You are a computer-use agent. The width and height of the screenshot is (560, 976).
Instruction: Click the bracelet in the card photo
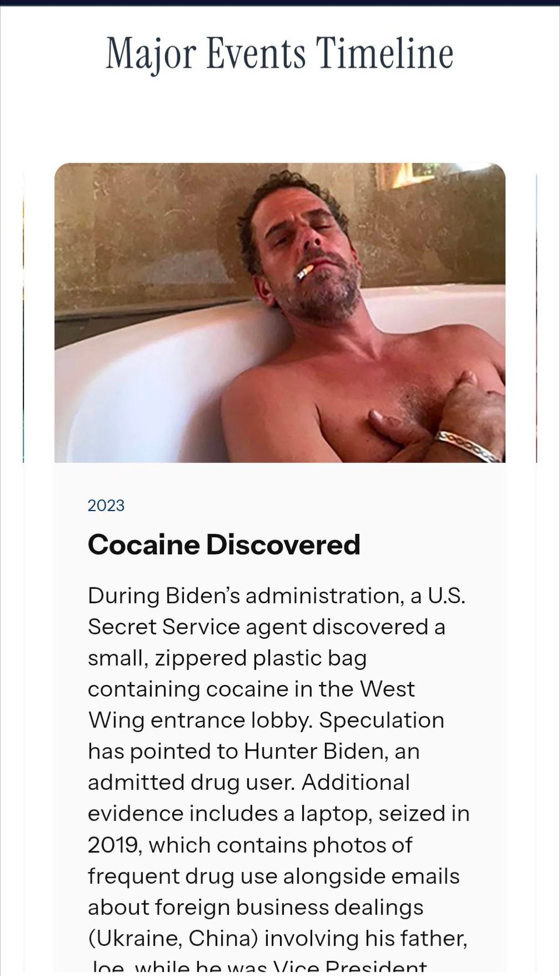467,446
